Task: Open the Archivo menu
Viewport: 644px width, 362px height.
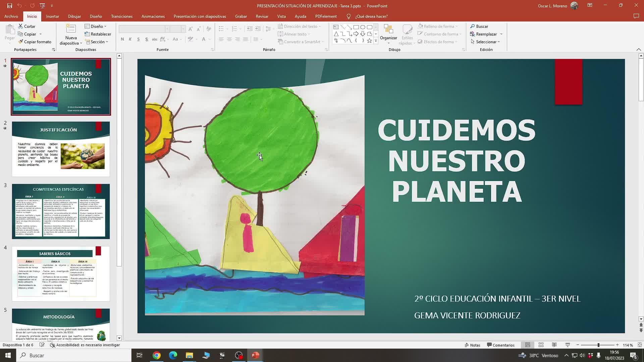Action: [11, 16]
